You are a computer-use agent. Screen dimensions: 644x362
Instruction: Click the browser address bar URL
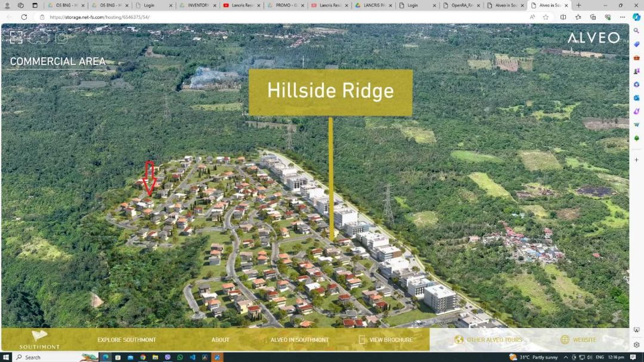tap(100, 17)
